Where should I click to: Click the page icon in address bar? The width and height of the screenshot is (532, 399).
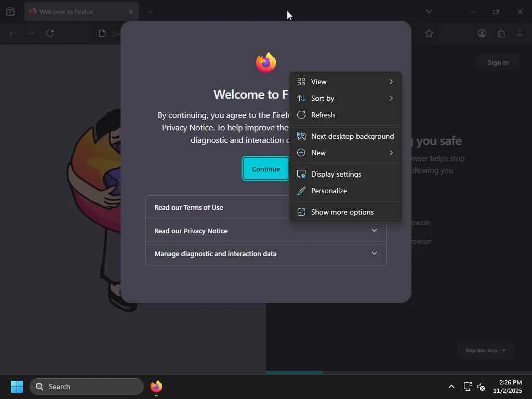tap(102, 33)
